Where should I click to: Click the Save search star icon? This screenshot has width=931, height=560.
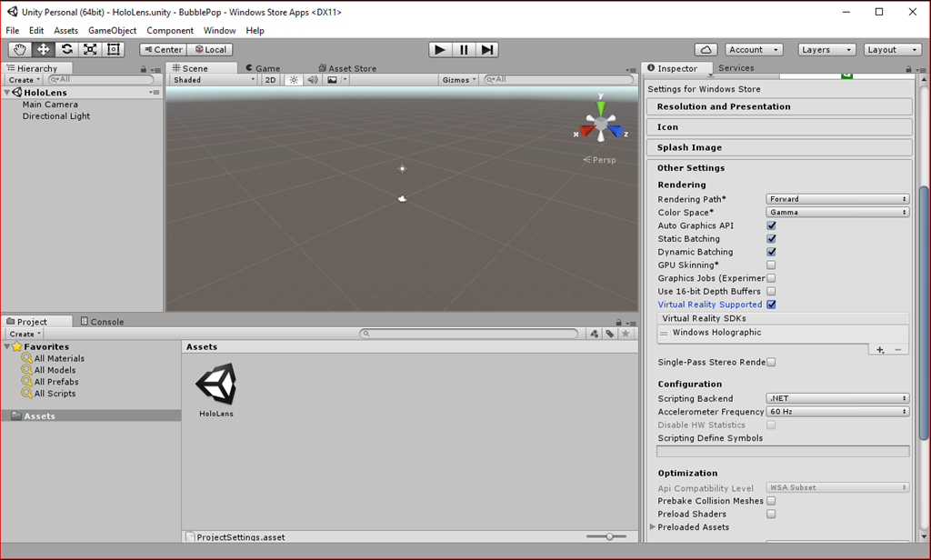tap(626, 334)
